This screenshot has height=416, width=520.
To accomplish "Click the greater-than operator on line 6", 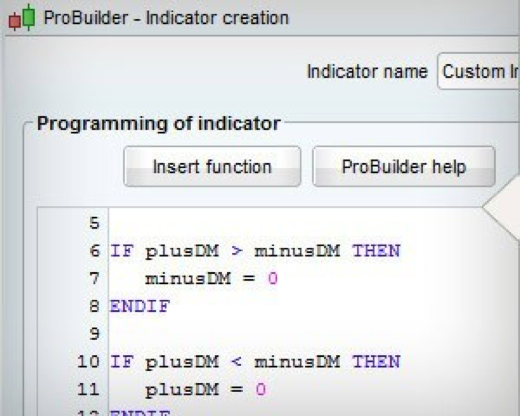I will click(x=236, y=251).
